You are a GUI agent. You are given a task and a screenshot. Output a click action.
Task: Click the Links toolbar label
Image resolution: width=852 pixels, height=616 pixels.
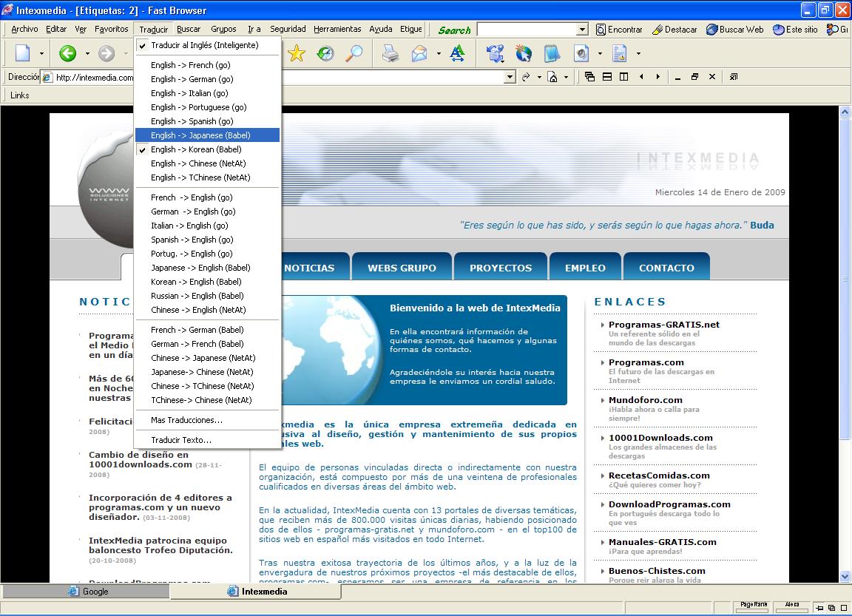[19, 95]
